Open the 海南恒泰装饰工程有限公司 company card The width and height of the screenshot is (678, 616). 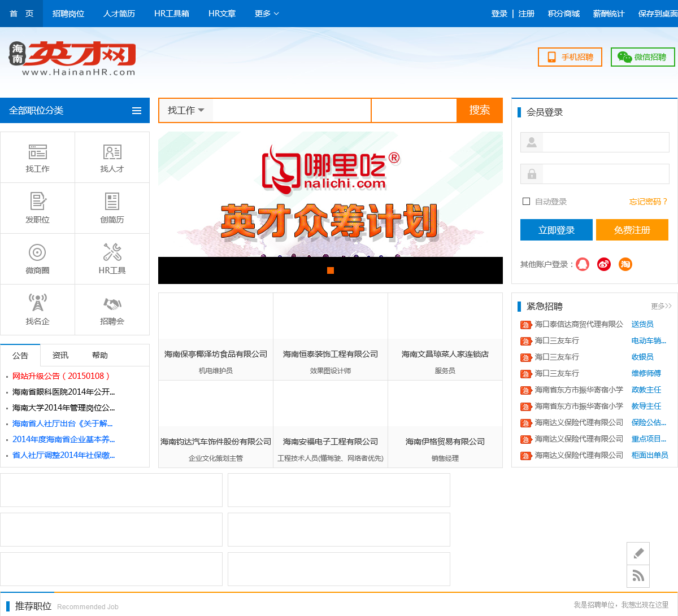(x=331, y=337)
